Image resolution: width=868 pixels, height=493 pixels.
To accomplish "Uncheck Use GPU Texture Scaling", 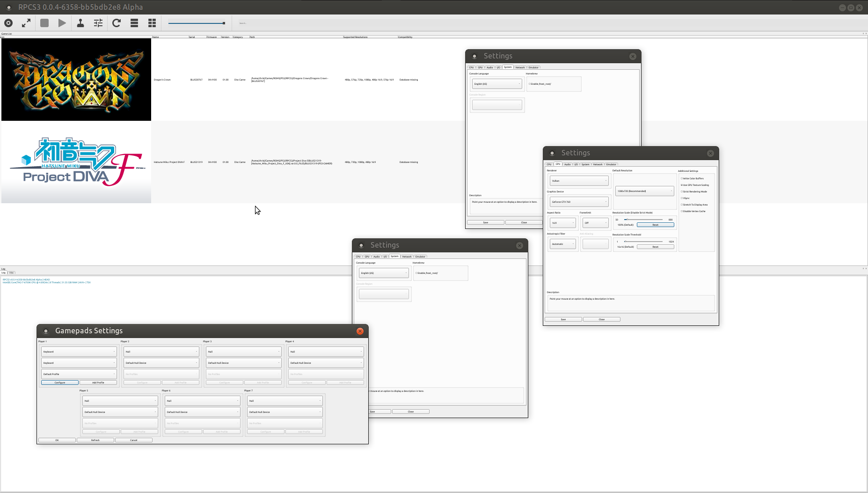I will coord(682,185).
